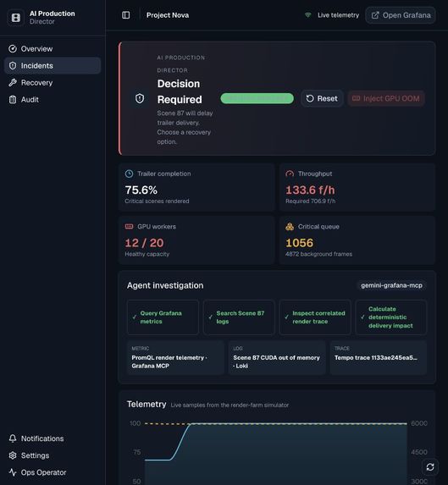Click the AI Production Director logo icon
Image resolution: width=448 pixels, height=485 pixels.
coord(16,18)
